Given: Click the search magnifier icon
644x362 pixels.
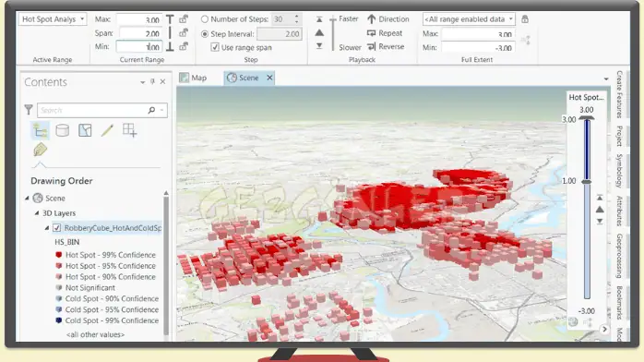Looking at the screenshot, I should (x=151, y=110).
